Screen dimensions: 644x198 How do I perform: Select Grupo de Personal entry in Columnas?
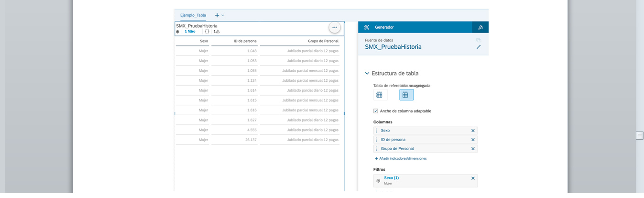tap(426, 149)
